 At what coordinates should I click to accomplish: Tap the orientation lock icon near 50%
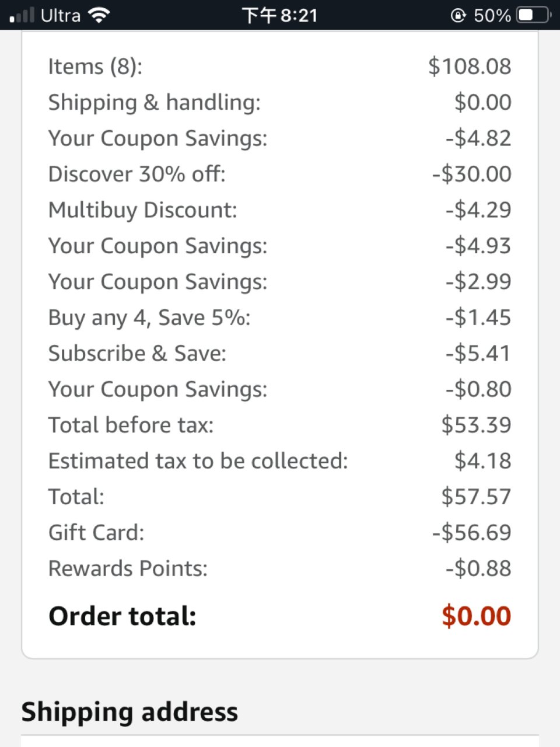pos(460,16)
